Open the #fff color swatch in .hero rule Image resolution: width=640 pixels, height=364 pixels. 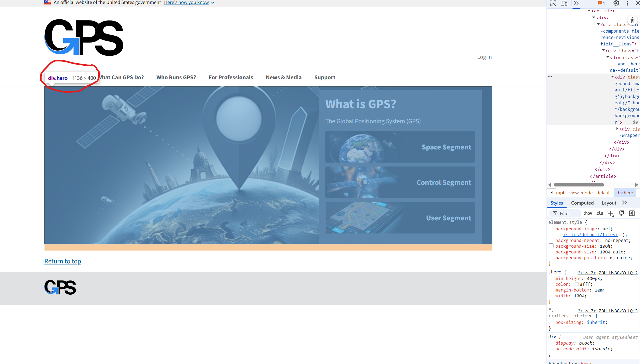point(577,284)
